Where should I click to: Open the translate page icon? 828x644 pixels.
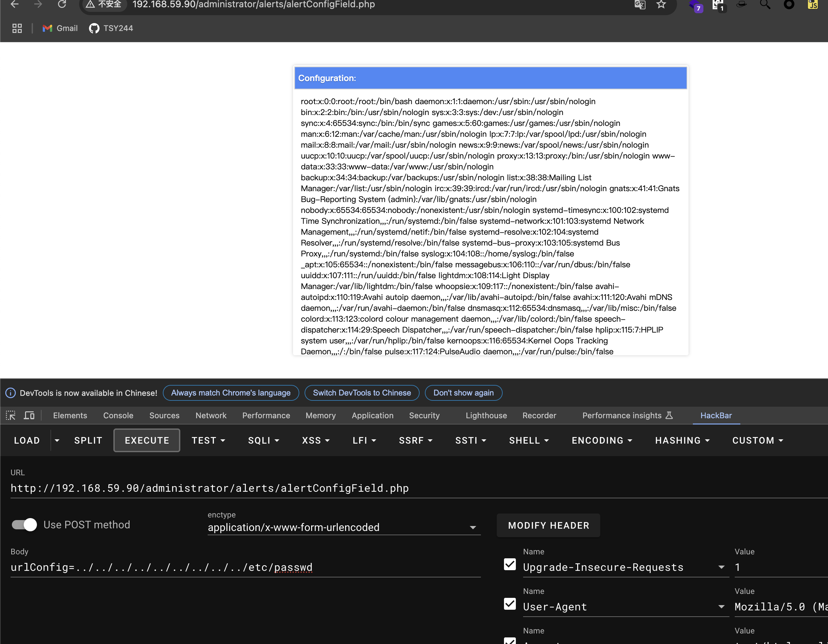640,5
